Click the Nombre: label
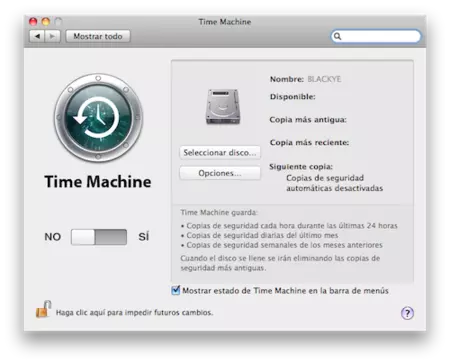 coord(287,79)
